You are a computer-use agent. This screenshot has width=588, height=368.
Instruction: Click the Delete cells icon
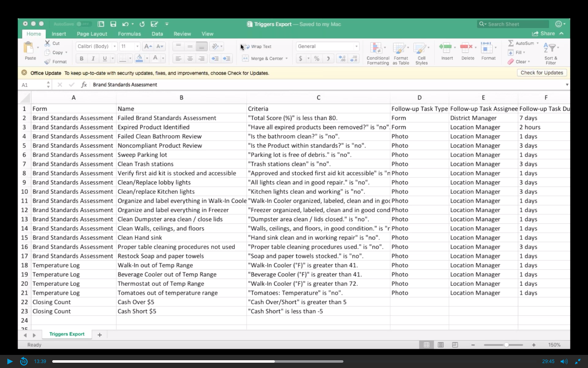click(x=466, y=48)
